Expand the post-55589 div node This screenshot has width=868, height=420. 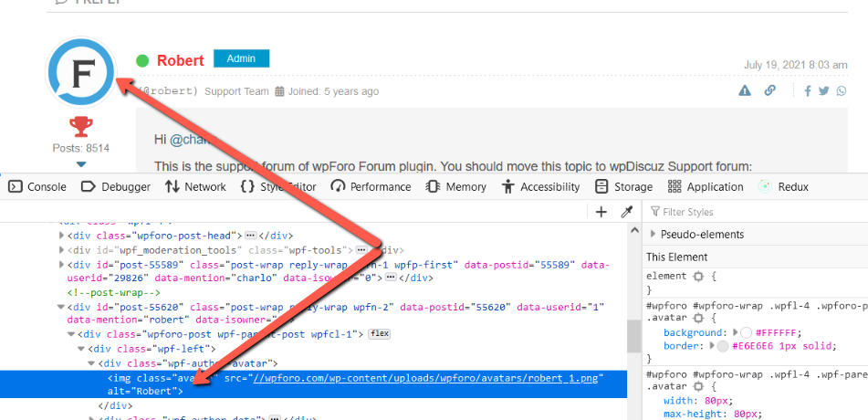62,264
